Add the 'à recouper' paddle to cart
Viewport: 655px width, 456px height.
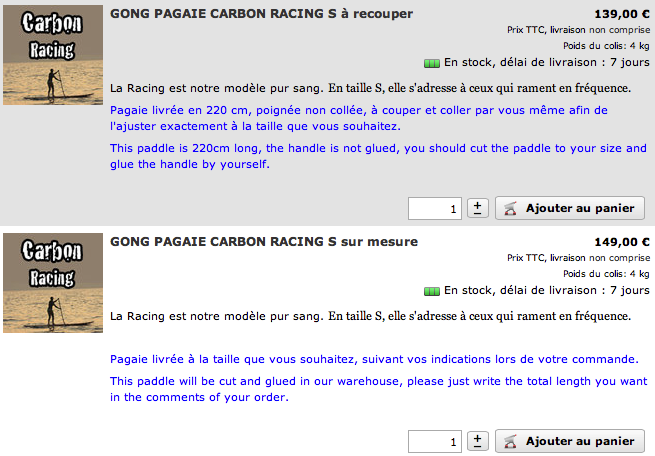[570, 208]
